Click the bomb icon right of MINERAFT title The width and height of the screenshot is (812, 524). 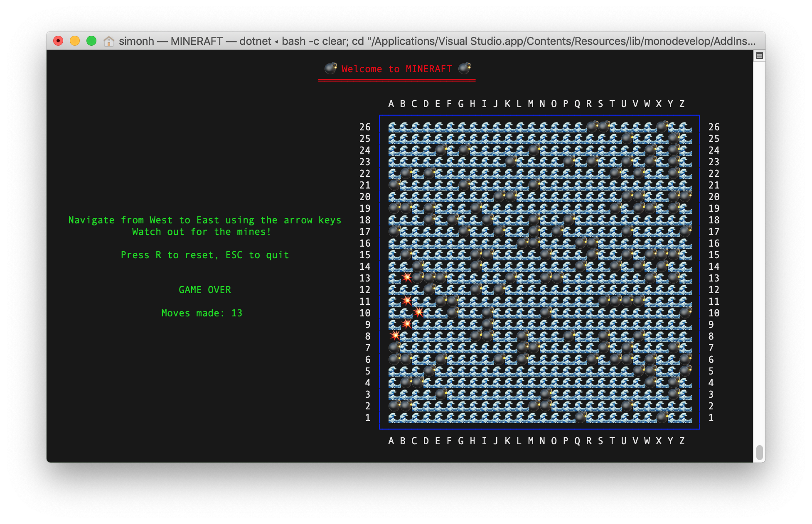coord(464,68)
